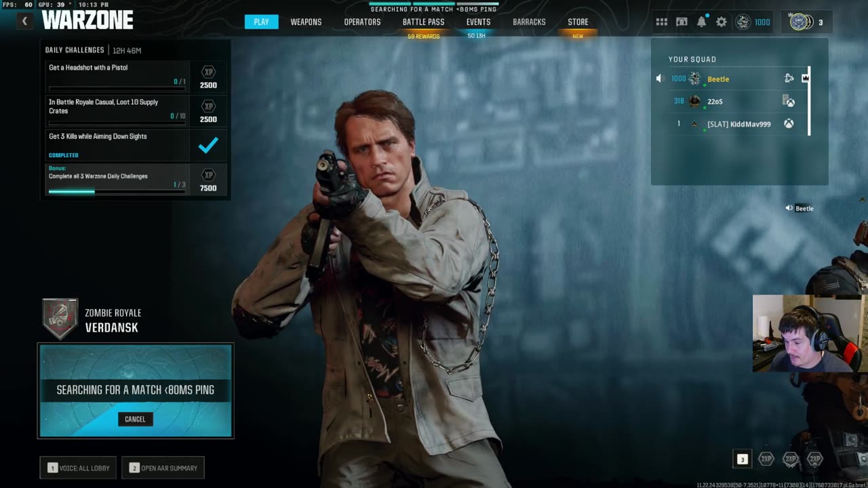Viewport: 868px width, 488px height.
Task: Select 'Get a Headshot with a Pistol' challenge
Action: [88, 67]
